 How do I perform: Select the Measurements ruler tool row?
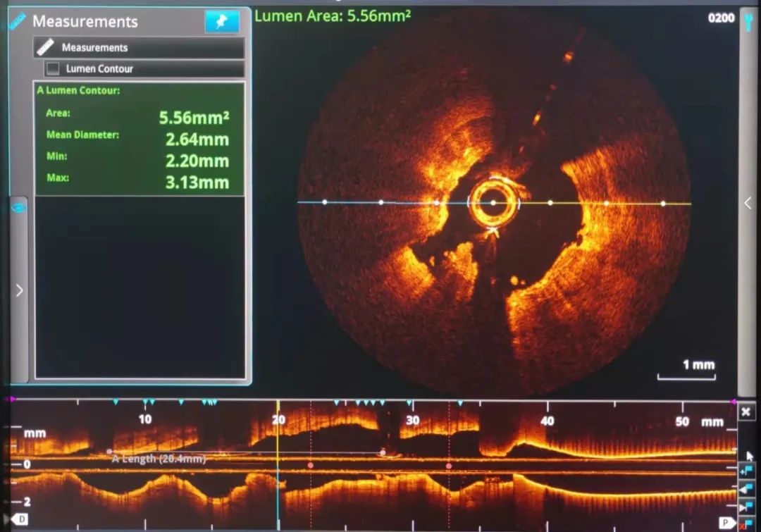tap(139, 47)
